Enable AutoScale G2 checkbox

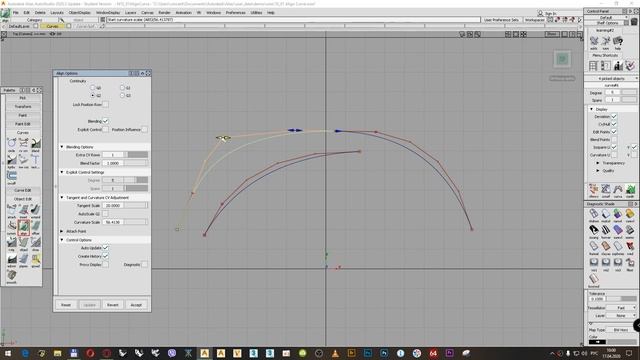pyautogui.click(x=105, y=214)
